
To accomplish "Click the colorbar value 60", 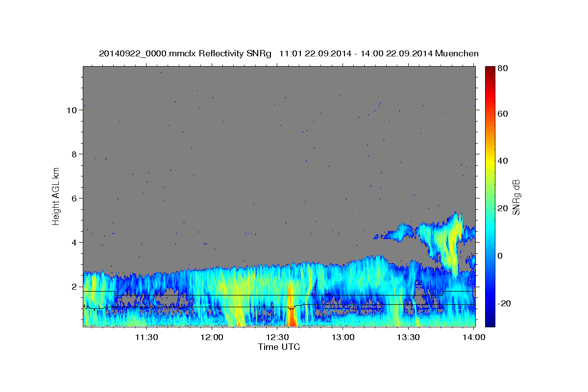I will point(502,114).
